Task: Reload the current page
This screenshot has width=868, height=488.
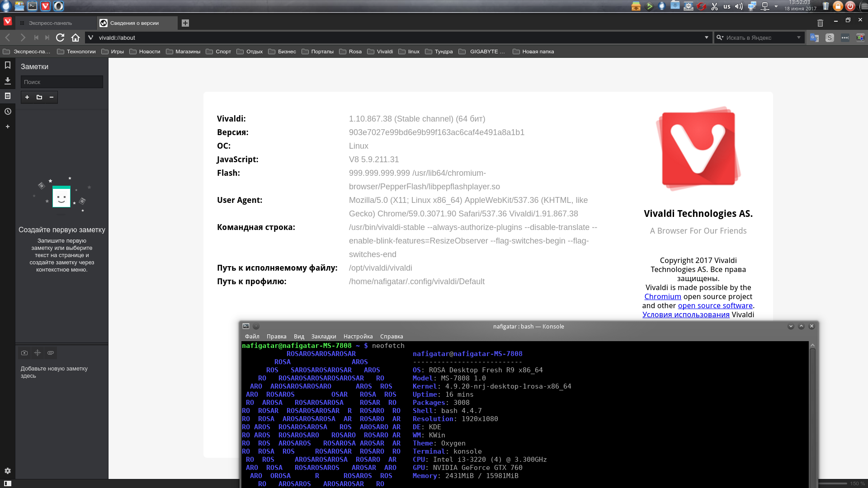Action: (60, 38)
